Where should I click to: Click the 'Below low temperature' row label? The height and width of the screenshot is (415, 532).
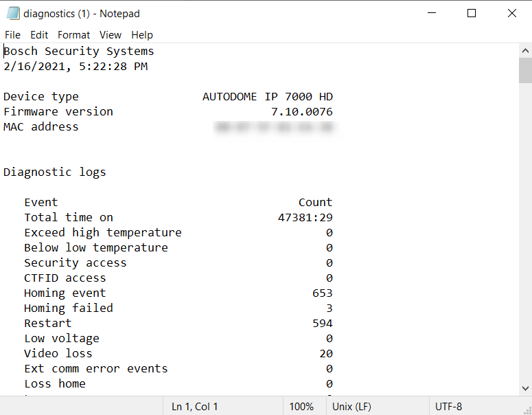point(96,248)
